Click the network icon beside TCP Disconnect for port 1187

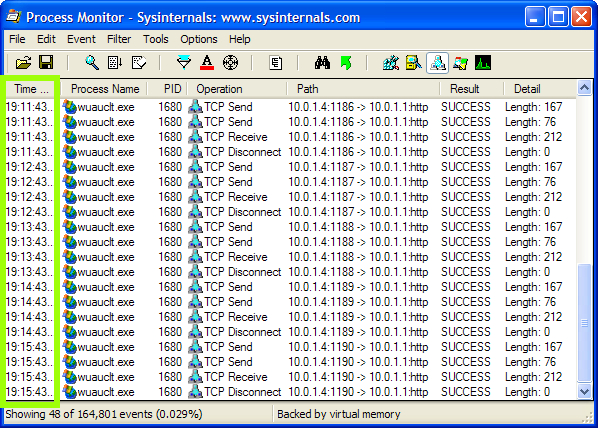pyautogui.click(x=195, y=212)
